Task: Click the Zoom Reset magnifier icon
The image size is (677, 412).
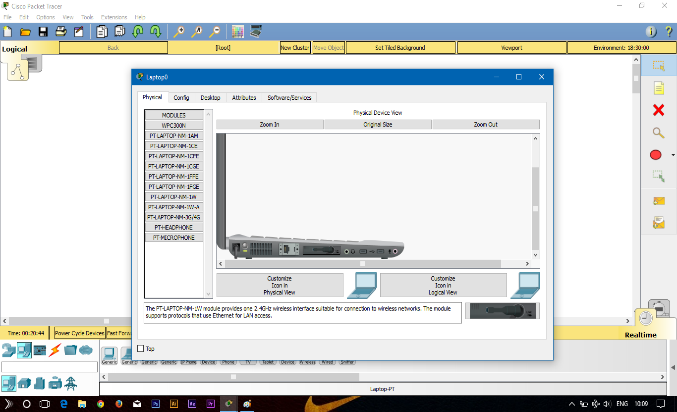Action: (197, 32)
